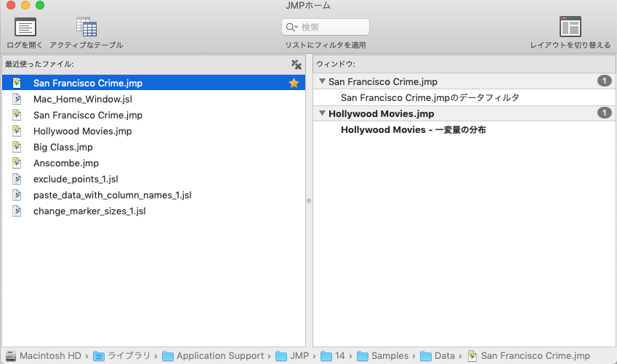Viewport: 617px width, 364px height.
Task: Click the Active Table (アクティブなテーブル) icon
Action: pyautogui.click(x=86, y=27)
